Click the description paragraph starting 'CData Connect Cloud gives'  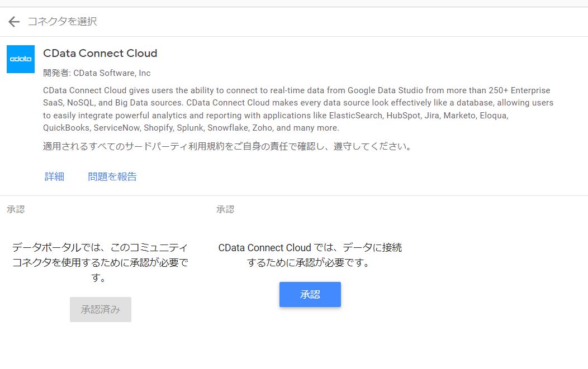tap(298, 109)
